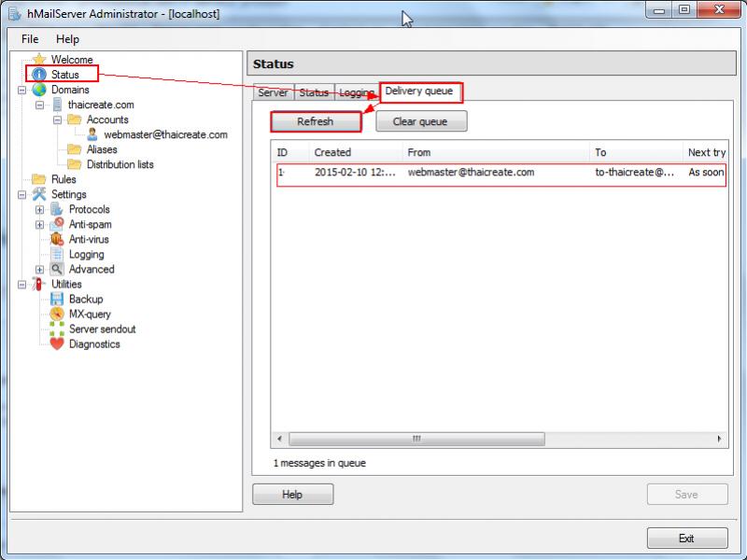The image size is (747, 560).
Task: Click the Logging document icon
Action: tap(57, 254)
